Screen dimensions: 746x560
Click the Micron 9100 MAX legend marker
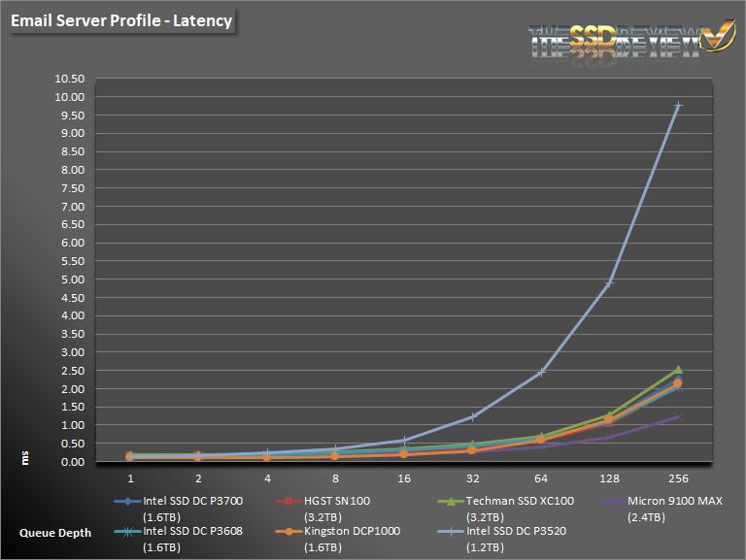coord(612,501)
